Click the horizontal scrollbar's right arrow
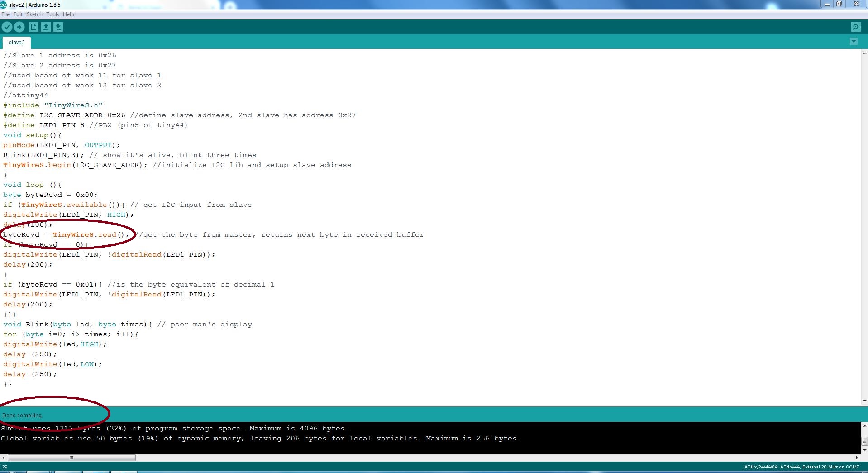 pos(857,458)
